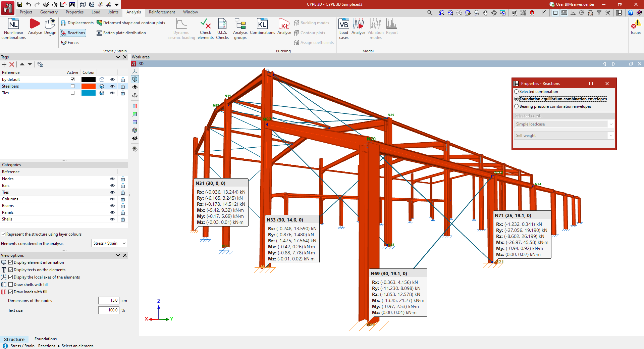Add a new tag with plus icon

(x=4, y=64)
